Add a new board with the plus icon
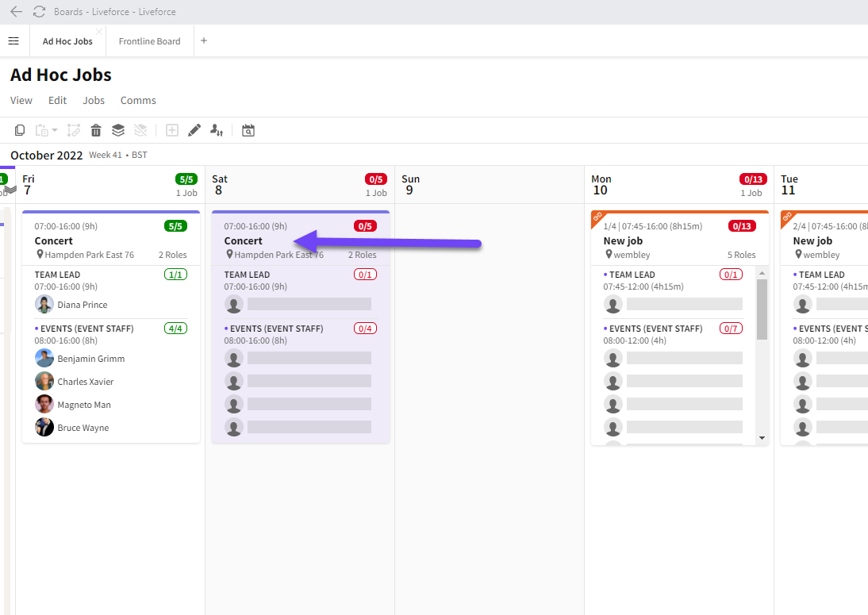This screenshot has height=615, width=868. tap(204, 40)
